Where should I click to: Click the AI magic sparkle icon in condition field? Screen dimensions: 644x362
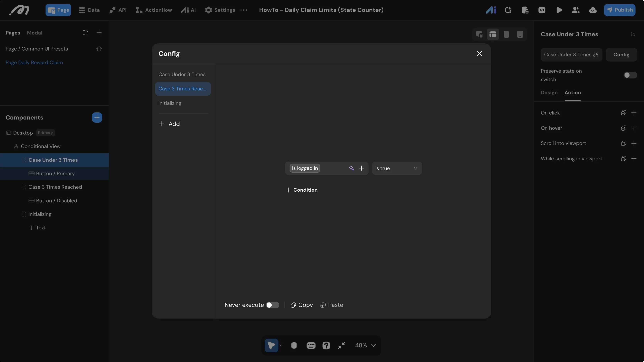(x=352, y=168)
